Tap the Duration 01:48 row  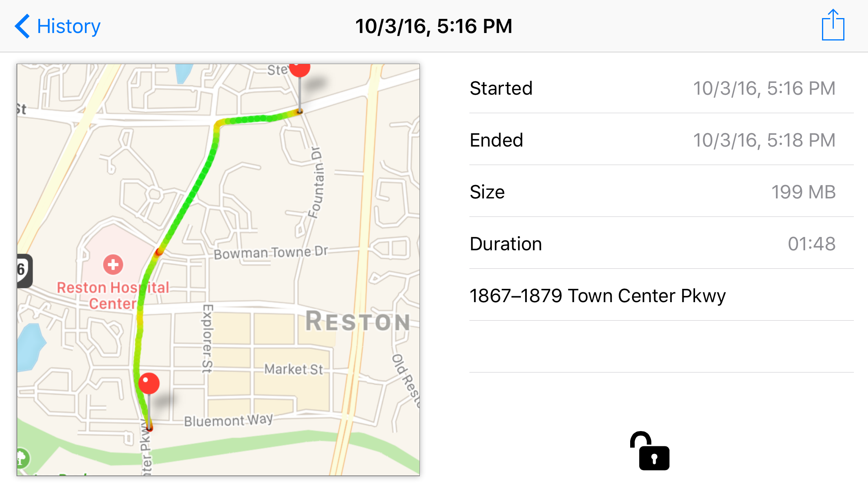tap(653, 244)
